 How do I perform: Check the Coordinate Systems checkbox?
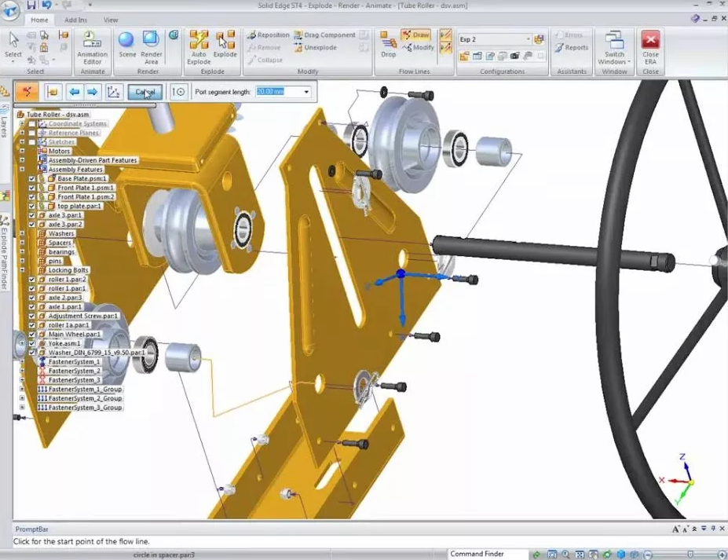pos(31,124)
